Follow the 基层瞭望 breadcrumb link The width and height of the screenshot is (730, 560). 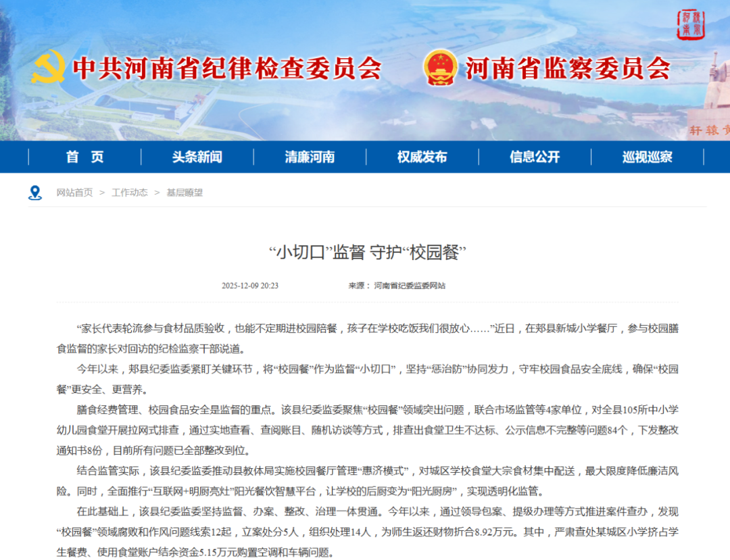point(185,193)
